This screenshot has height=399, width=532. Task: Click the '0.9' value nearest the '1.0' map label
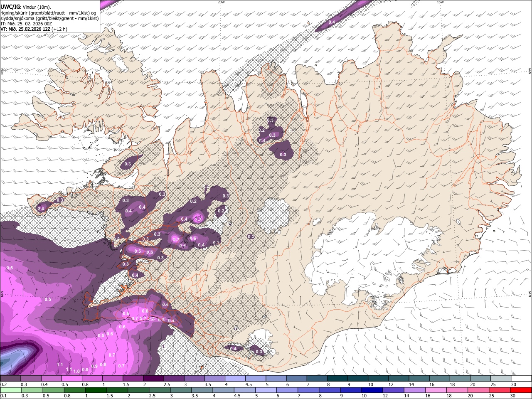[x=85, y=369]
